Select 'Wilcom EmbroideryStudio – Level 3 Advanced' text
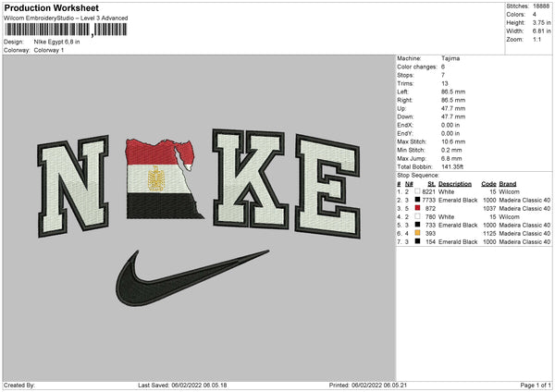The height and width of the screenshot is (392, 555). (x=66, y=18)
